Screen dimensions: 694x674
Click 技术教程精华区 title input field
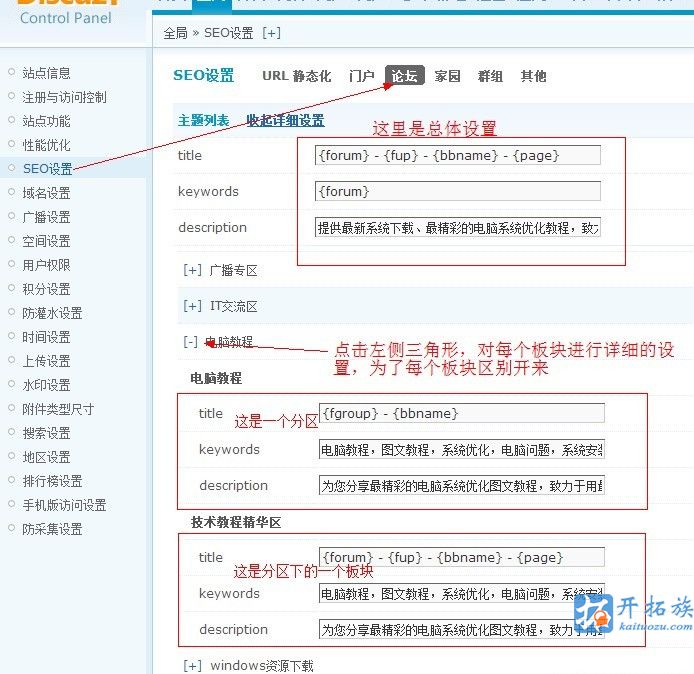[462, 557]
